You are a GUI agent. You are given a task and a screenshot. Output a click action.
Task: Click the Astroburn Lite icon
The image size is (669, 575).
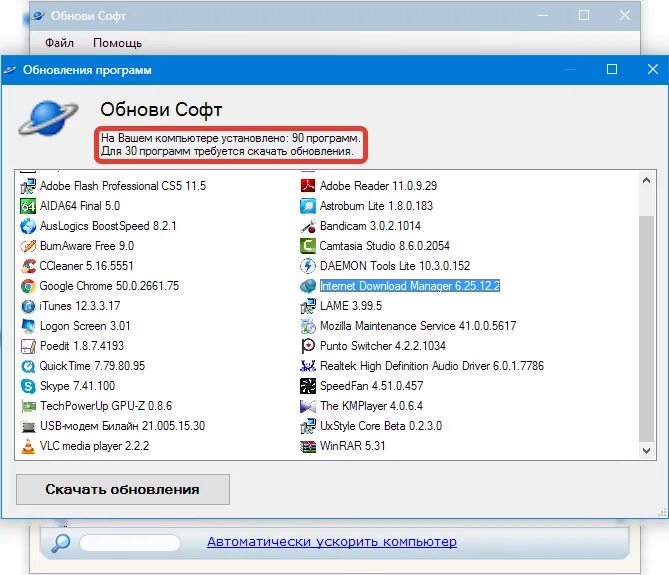click(x=308, y=206)
